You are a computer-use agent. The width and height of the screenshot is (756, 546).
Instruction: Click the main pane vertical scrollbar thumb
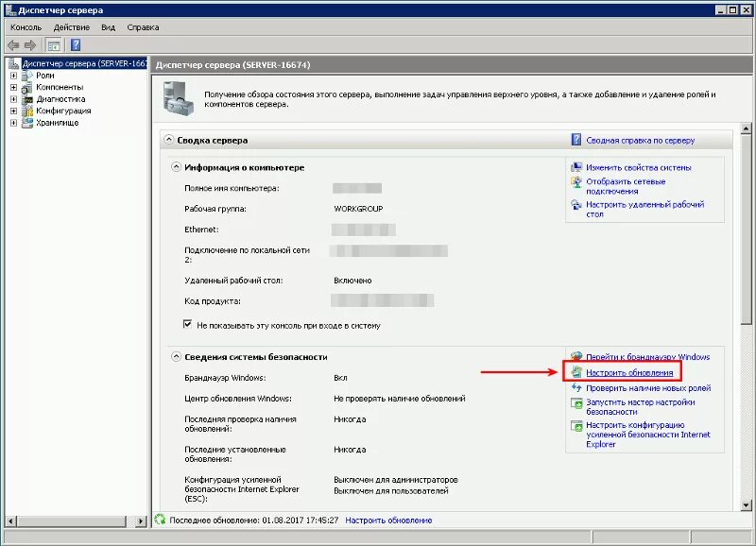(746, 230)
